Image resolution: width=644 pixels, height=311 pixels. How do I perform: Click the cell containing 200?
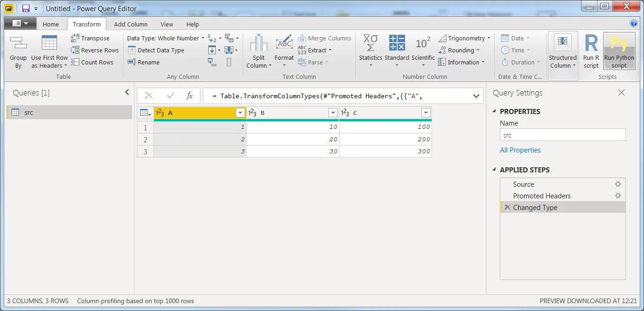386,139
